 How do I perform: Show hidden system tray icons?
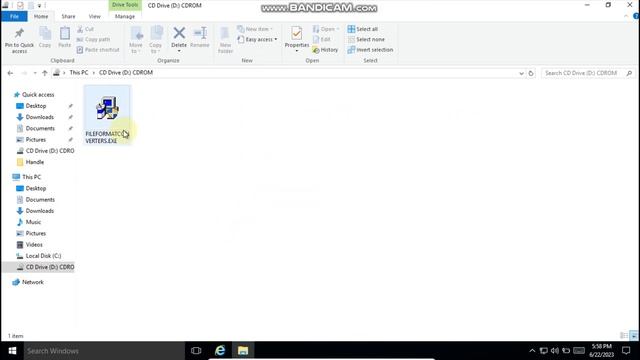point(532,351)
